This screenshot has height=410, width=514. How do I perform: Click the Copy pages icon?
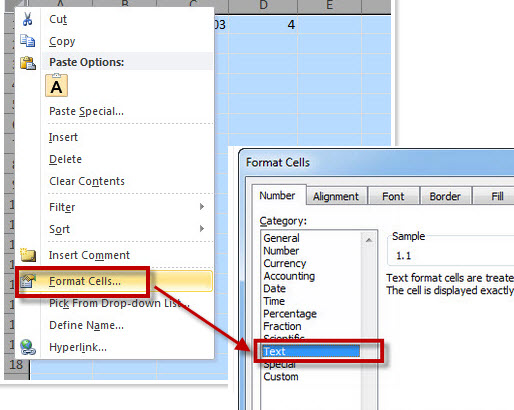27,41
